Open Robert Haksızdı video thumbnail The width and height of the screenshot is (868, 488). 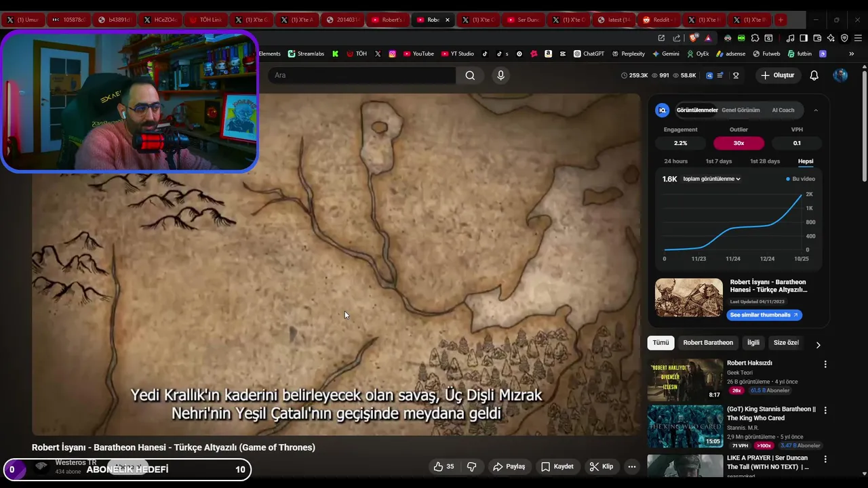[x=685, y=380]
